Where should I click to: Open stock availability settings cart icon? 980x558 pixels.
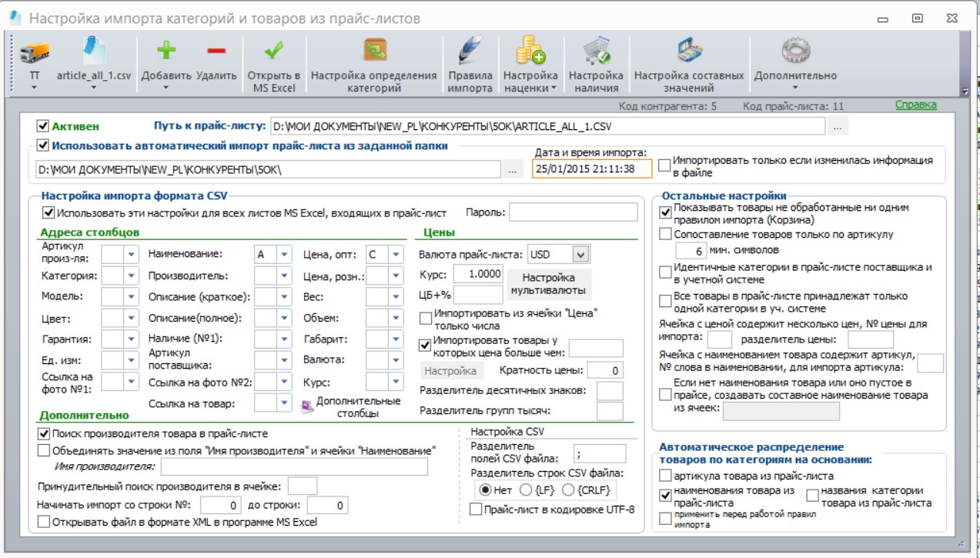coord(596,52)
